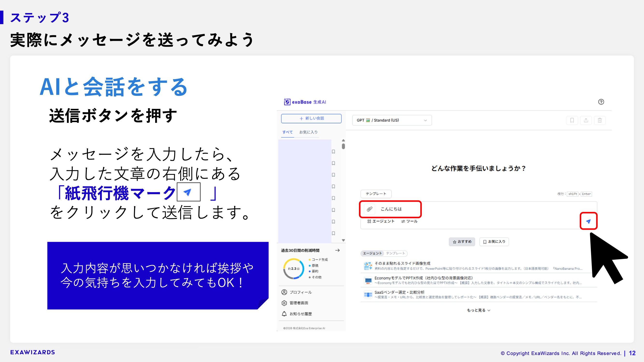Click the ©2026 株式会社Exa Enterprise AI footer text
The width and height of the screenshot is (644, 362).
pyautogui.click(x=304, y=328)
